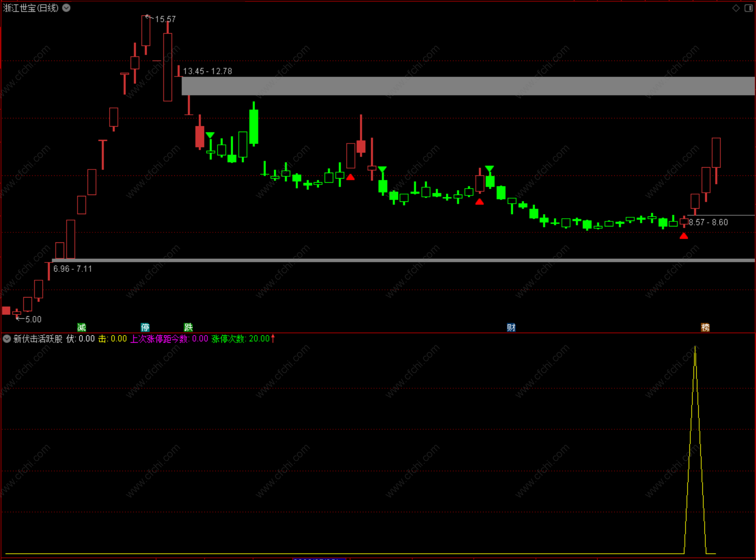This screenshot has width=756, height=560.
Task: Click the 13.45 - 12.78 gap label
Action: [208, 71]
